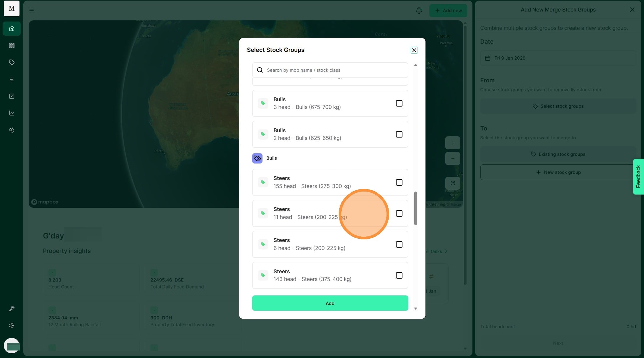Open the wrench tools icon in sidebar
This screenshot has height=358, width=644.
click(12, 309)
